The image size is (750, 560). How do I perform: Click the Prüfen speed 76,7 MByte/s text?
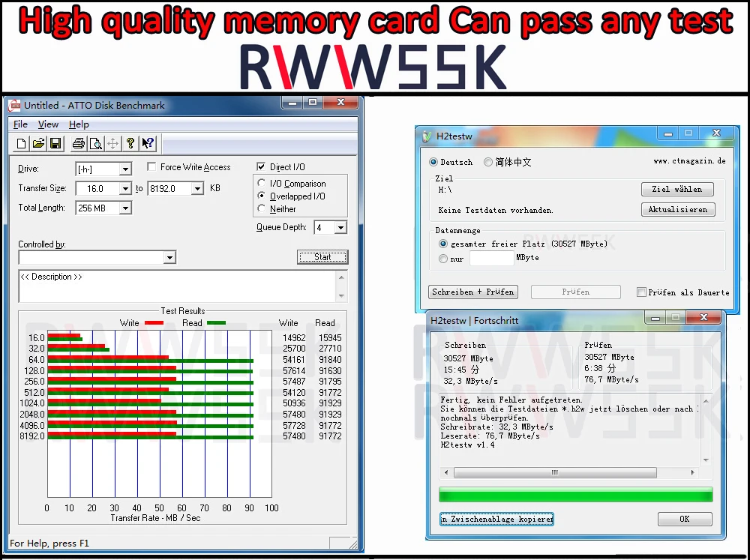(611, 380)
